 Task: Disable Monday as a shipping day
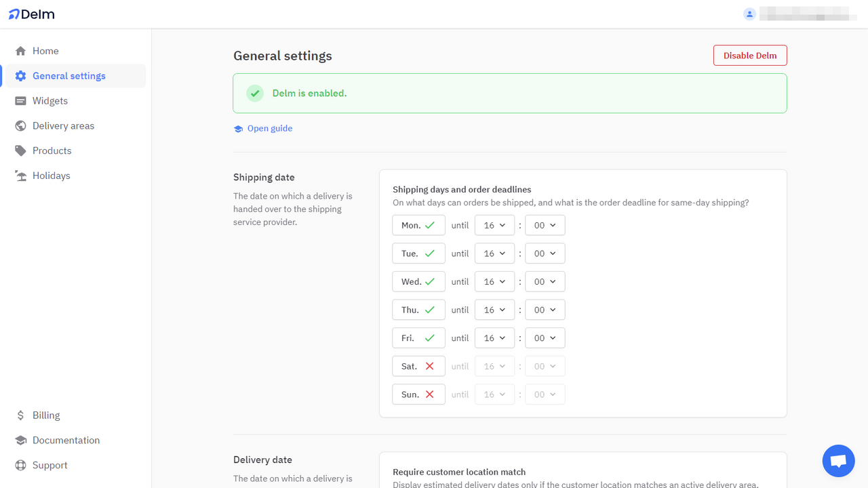point(418,224)
